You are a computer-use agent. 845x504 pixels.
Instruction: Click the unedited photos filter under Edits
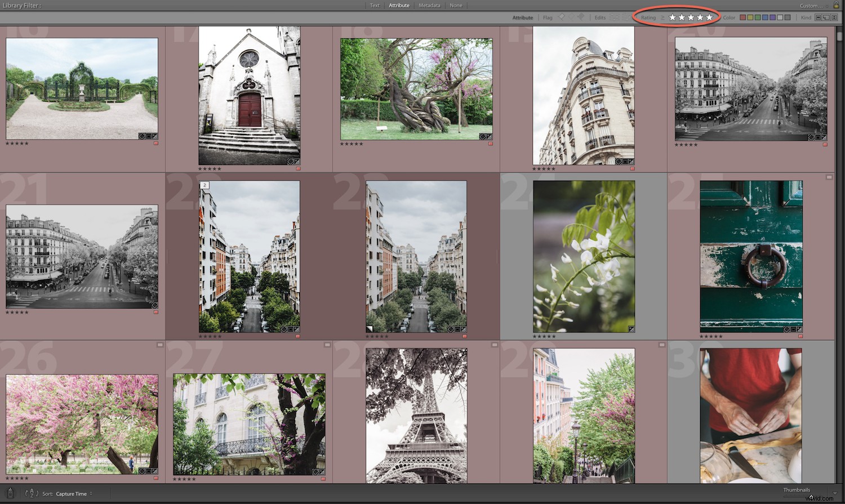(626, 17)
